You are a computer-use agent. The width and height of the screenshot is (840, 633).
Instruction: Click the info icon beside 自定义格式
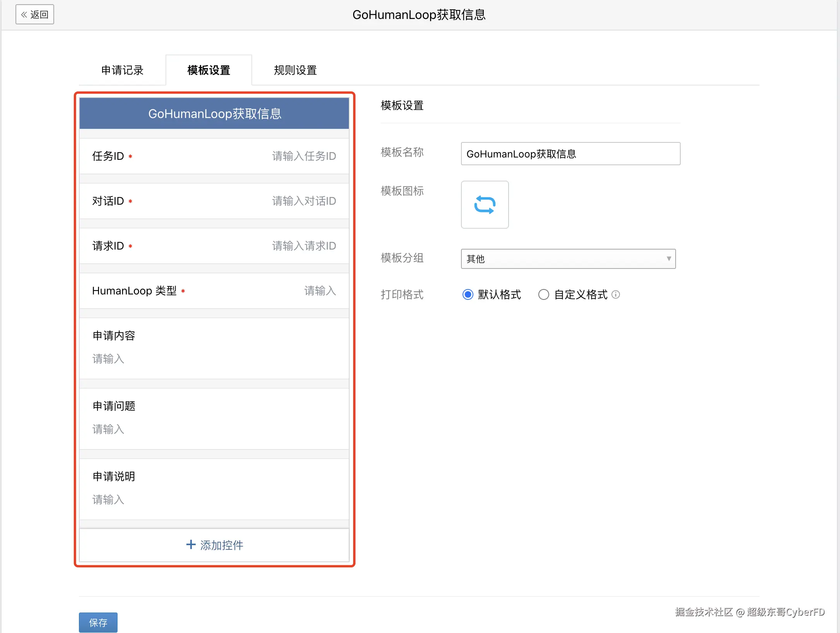tap(616, 295)
